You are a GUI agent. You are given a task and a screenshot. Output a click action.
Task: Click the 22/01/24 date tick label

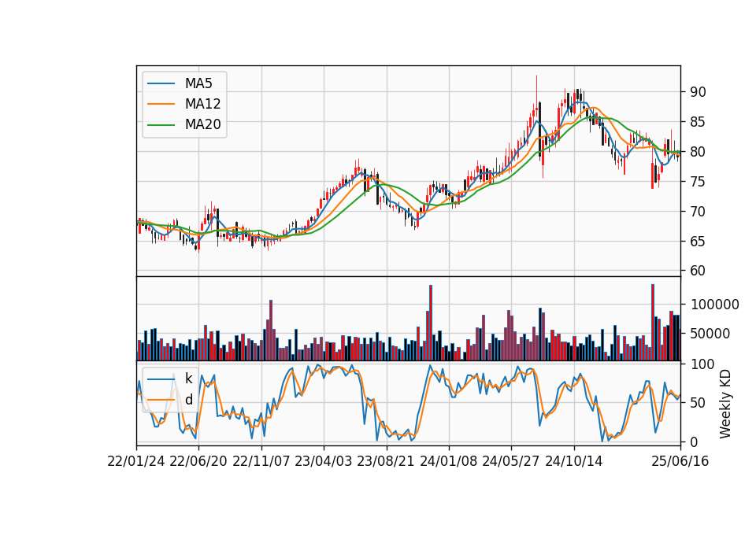(x=136, y=461)
